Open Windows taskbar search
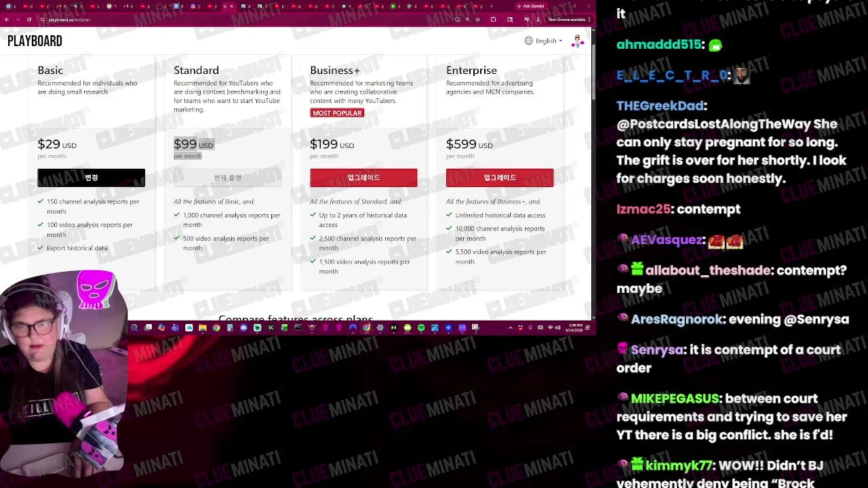The image size is (868, 488). point(134,328)
